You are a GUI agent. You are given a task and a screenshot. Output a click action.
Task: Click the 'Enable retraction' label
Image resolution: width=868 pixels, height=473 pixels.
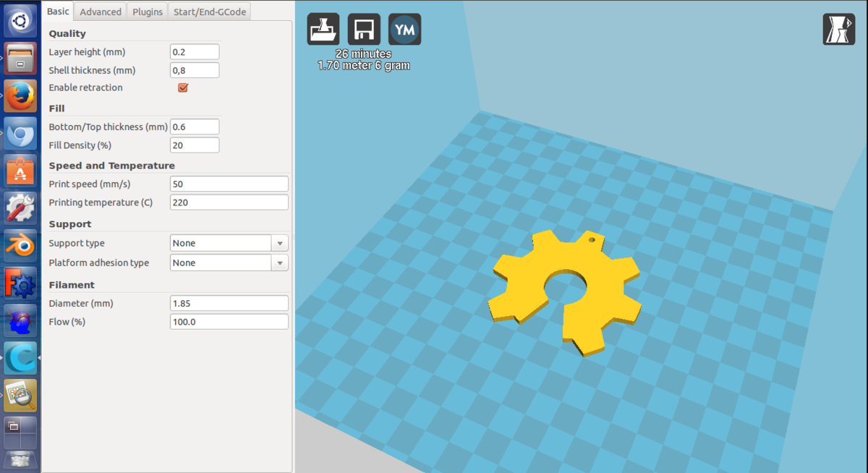pyautogui.click(x=85, y=88)
